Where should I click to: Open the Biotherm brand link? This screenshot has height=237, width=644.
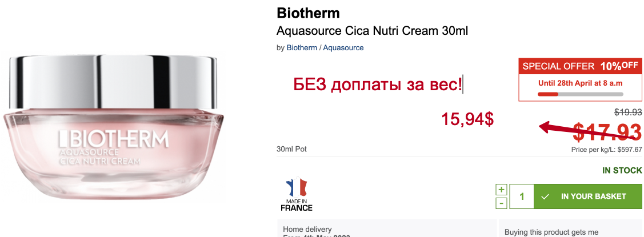pyautogui.click(x=302, y=48)
